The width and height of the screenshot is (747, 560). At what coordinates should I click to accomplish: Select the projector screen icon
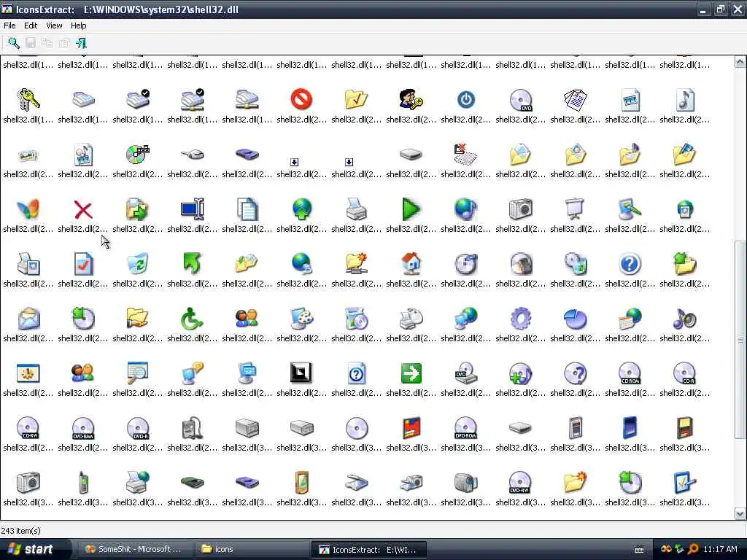pyautogui.click(x=575, y=209)
